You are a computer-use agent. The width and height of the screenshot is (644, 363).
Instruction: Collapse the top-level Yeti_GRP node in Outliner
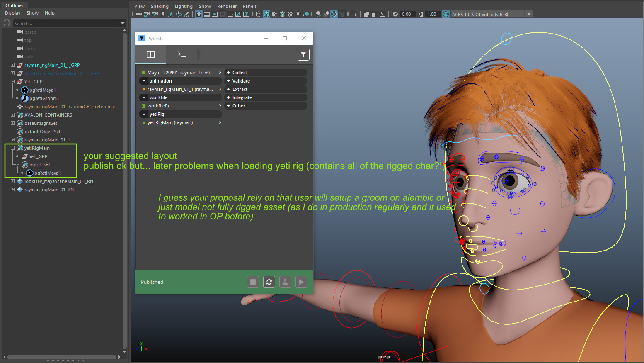point(12,82)
